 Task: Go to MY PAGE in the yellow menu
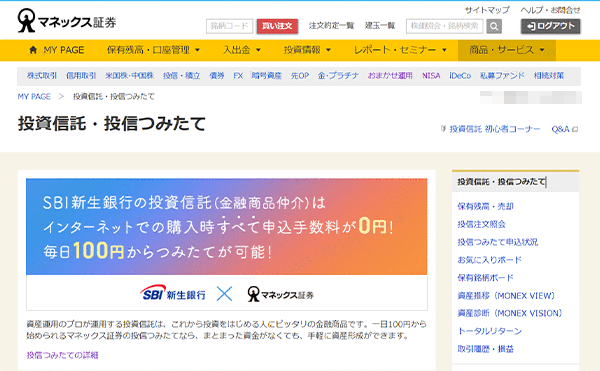pos(57,50)
